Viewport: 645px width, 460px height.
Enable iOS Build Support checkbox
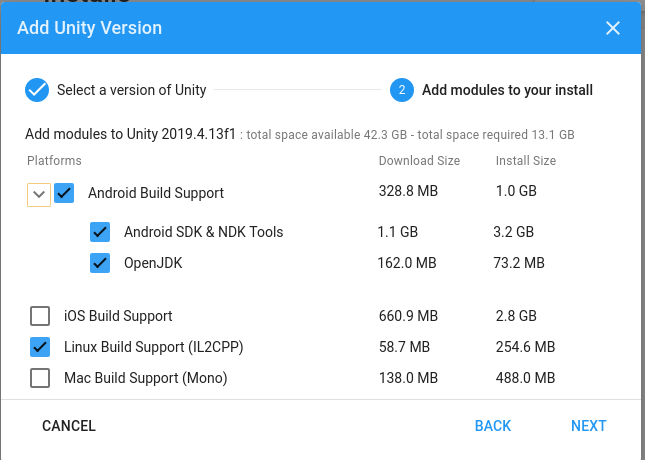pyautogui.click(x=40, y=316)
